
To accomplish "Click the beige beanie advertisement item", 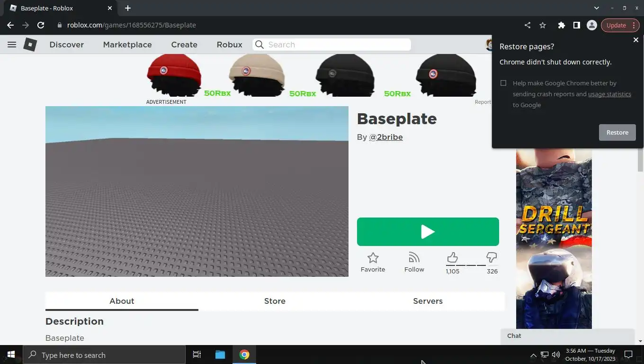I will (257, 75).
